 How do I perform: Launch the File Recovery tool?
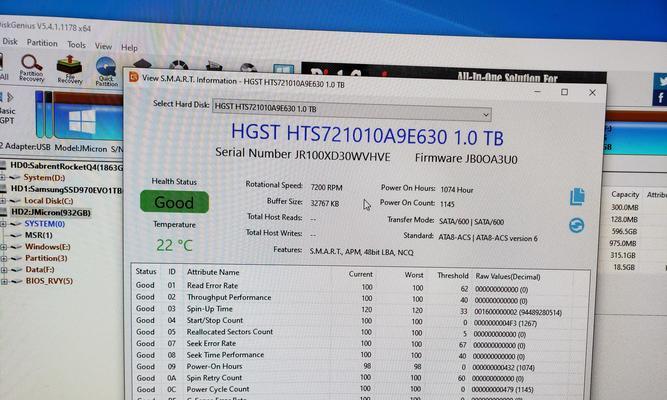pyautogui.click(x=70, y=69)
